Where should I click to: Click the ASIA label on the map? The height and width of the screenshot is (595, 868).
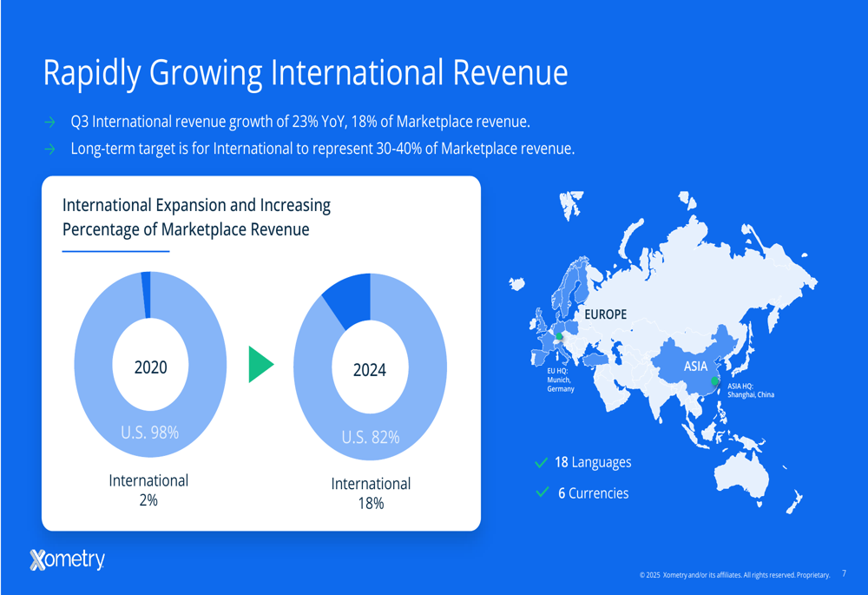(x=695, y=367)
